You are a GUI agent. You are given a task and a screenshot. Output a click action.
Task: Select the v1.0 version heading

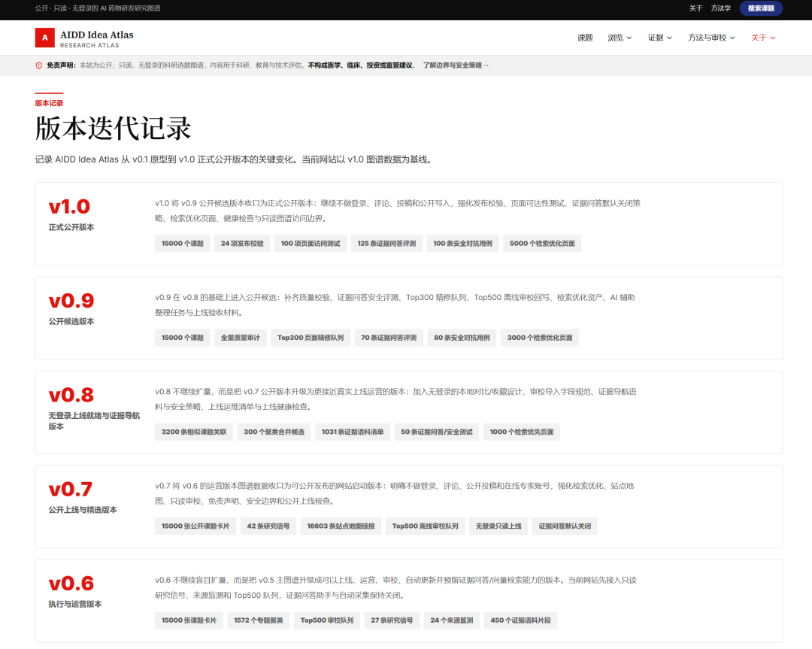69,207
